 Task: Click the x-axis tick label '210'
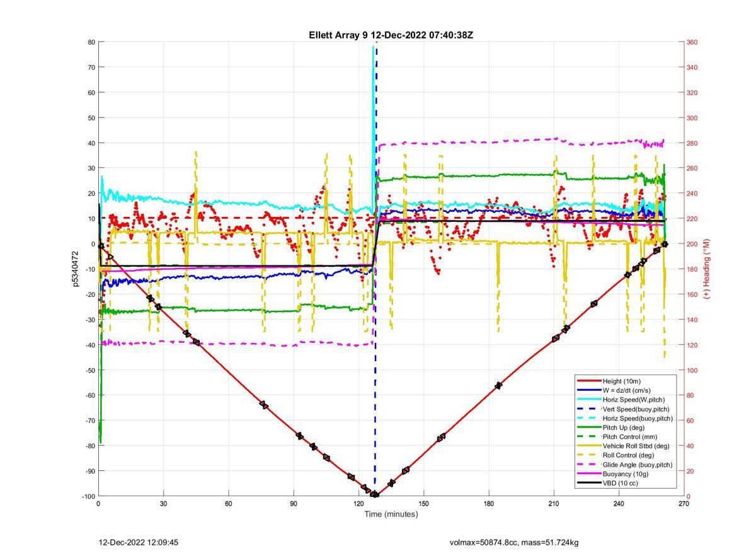click(x=554, y=504)
